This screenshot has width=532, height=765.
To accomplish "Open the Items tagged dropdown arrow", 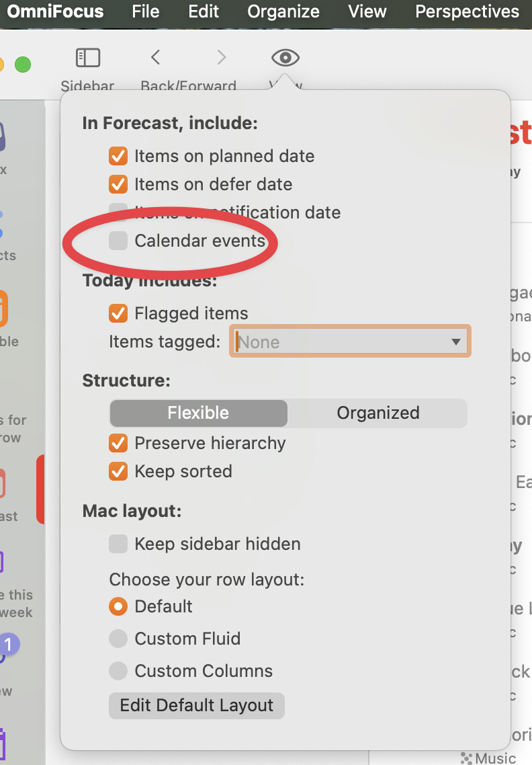I will 456,341.
